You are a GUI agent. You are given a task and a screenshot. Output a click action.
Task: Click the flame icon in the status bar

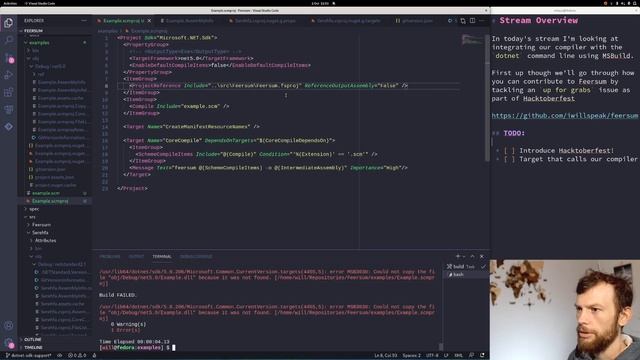[94, 356]
